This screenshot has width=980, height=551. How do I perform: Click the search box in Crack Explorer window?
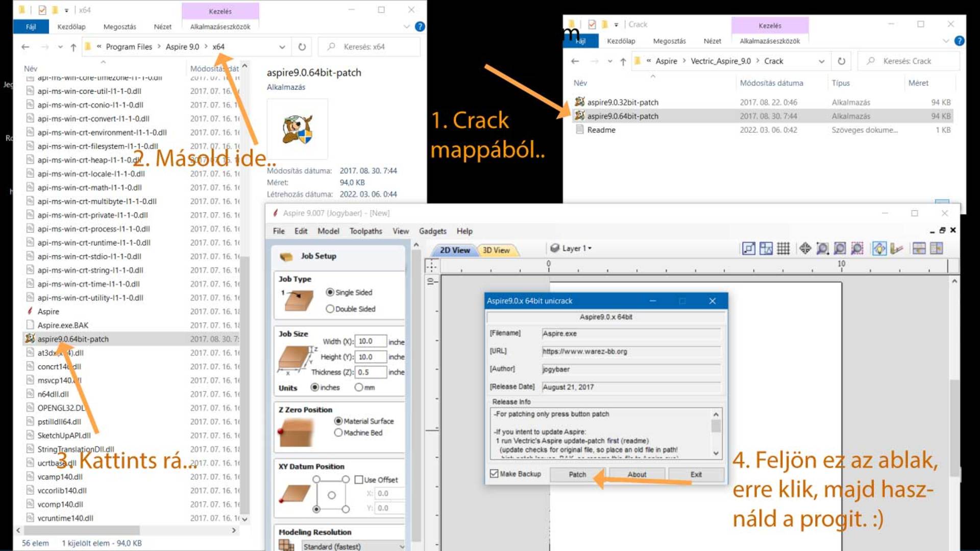tap(908, 61)
